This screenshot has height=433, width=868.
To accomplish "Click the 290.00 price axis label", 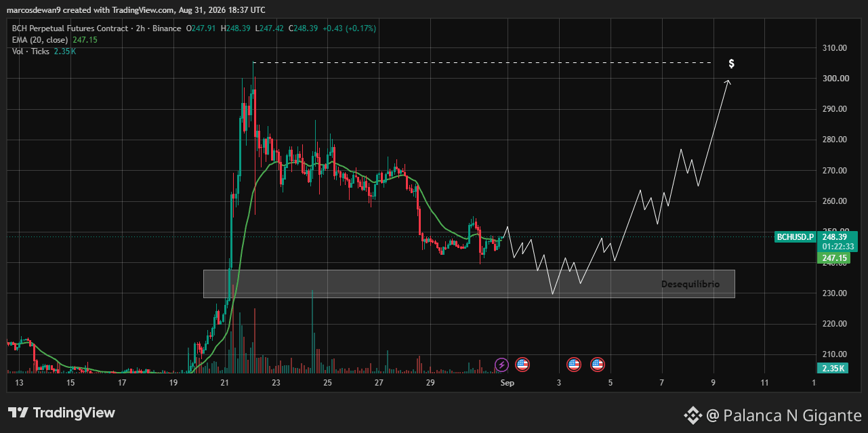I will point(834,109).
